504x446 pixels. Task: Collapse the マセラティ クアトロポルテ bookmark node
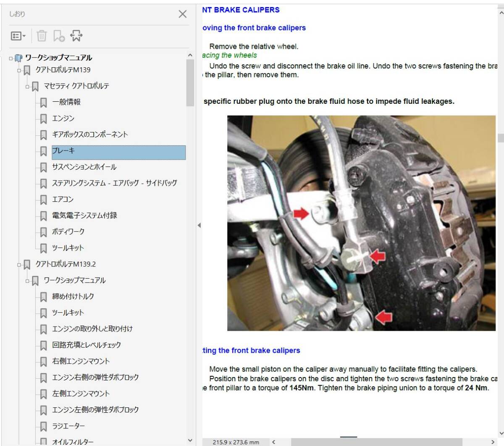(x=28, y=86)
